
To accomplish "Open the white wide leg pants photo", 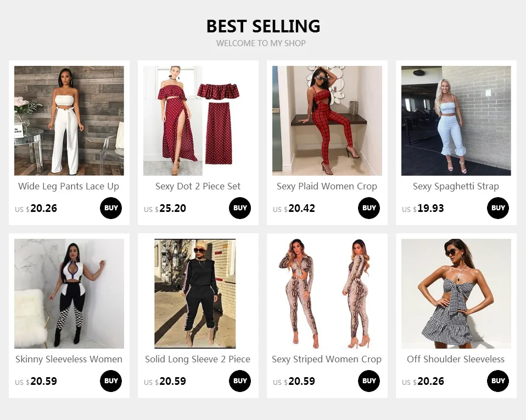I will point(69,121).
